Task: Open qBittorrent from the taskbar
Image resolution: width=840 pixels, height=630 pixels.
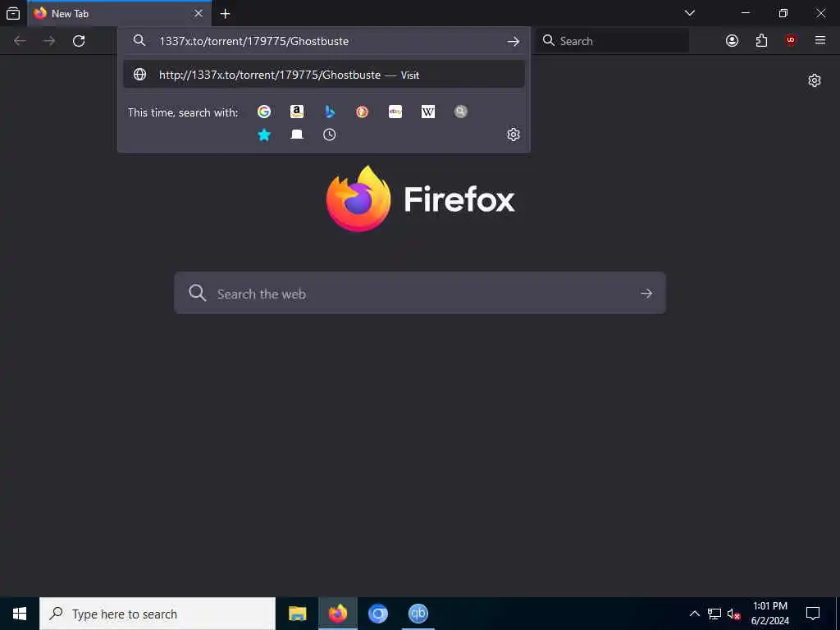Action: click(x=418, y=614)
